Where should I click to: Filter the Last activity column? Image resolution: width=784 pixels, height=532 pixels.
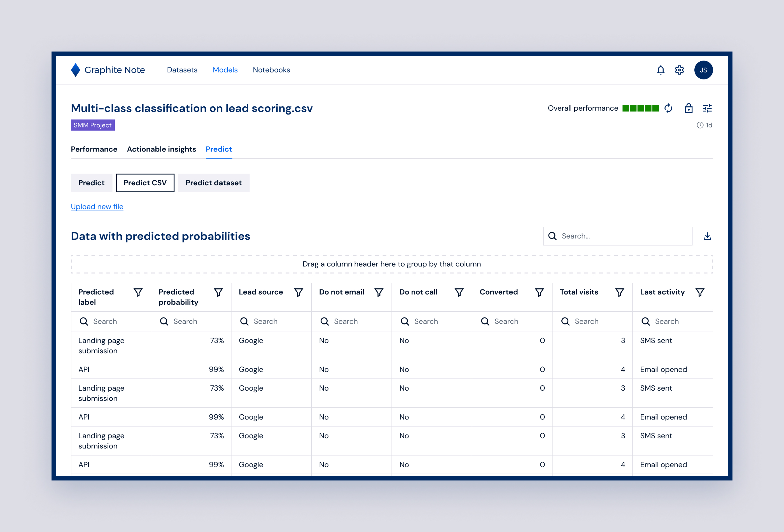(x=700, y=293)
